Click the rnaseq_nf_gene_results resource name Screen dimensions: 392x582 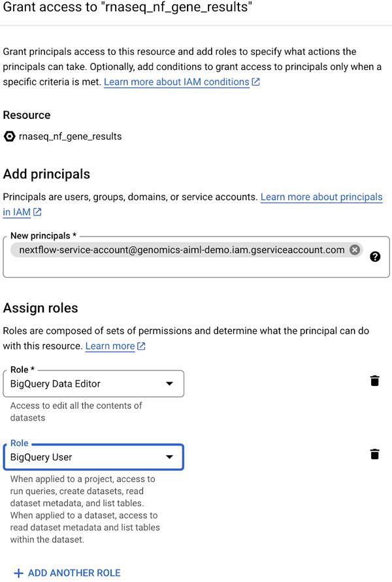click(x=71, y=137)
